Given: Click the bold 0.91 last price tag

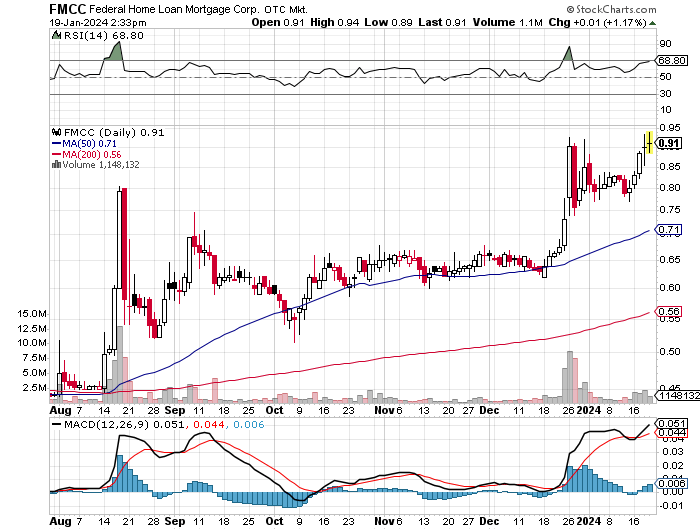Looking at the screenshot, I should (669, 143).
